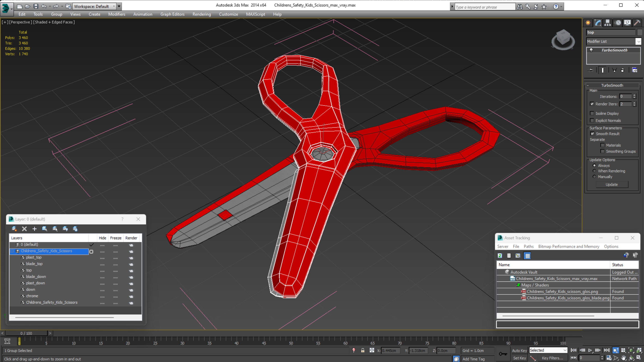644x362 pixels.
Task: Click the Render Iters spinner arrows
Action: point(634,104)
